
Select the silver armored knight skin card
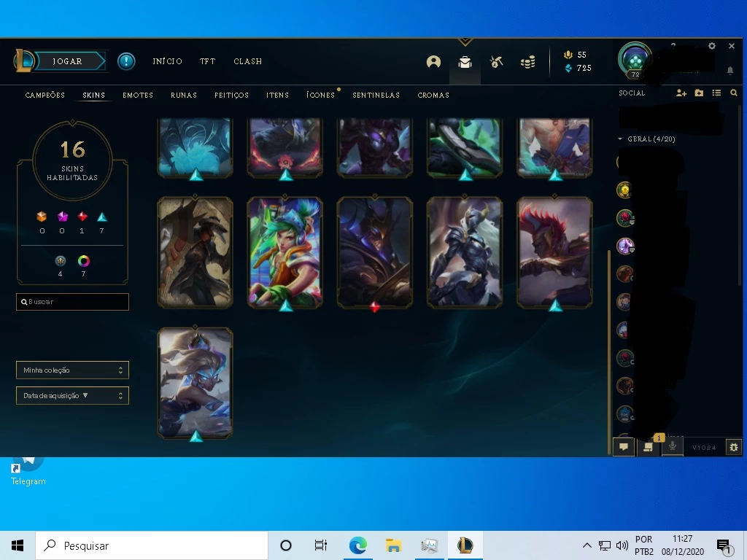tap(465, 252)
